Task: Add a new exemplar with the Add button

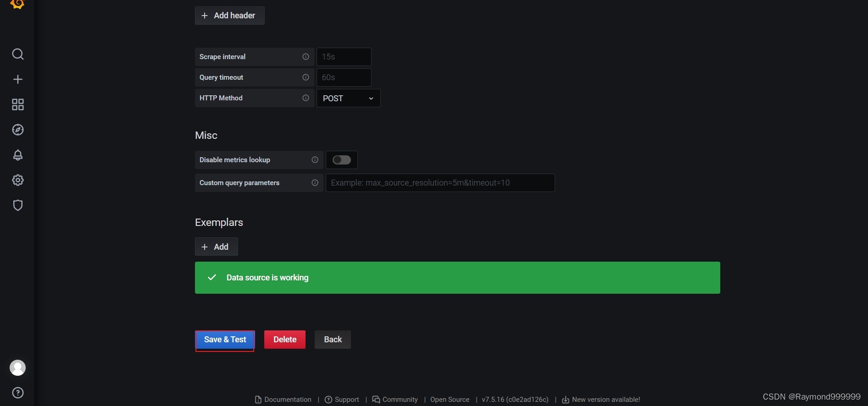Action: pos(217,247)
